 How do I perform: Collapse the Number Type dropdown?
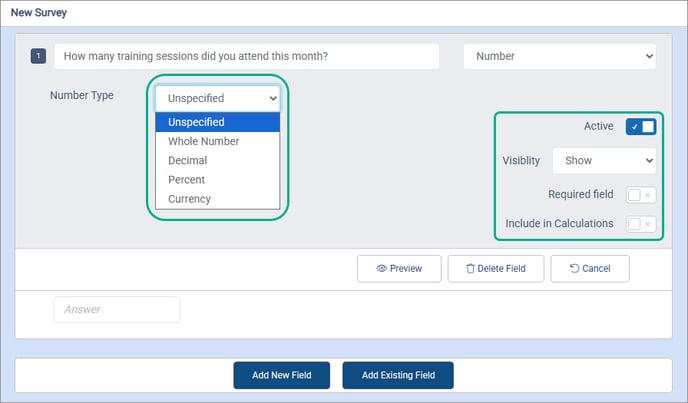tap(218, 98)
